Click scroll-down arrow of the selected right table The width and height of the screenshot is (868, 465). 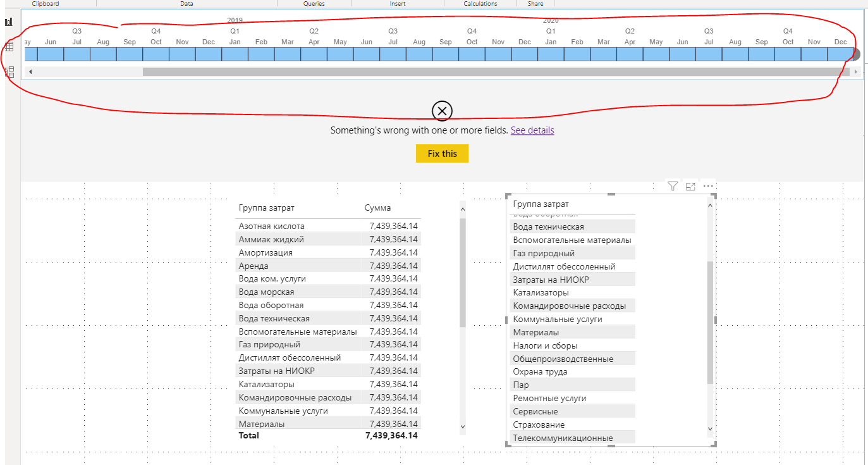[710, 429]
